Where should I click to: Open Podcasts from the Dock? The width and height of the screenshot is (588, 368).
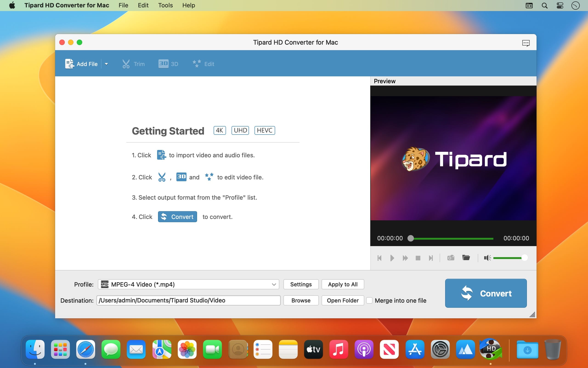(x=364, y=349)
